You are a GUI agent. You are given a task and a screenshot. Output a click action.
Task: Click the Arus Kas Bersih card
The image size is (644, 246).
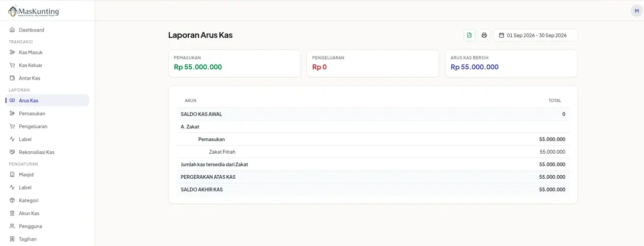(x=511, y=63)
